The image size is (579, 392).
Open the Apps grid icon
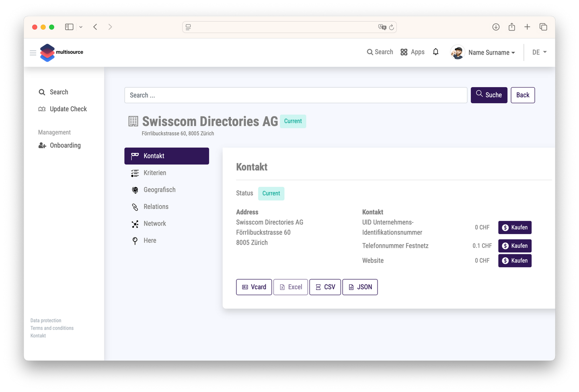pos(404,52)
